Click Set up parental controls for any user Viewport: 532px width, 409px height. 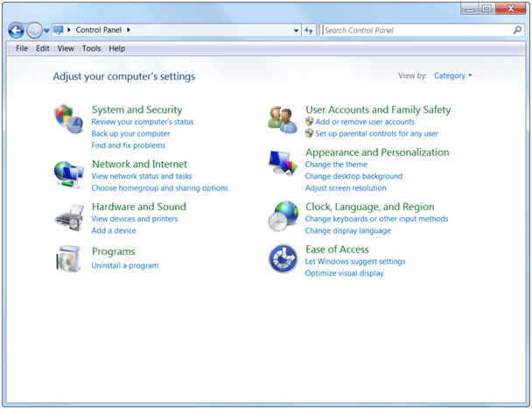click(x=376, y=133)
